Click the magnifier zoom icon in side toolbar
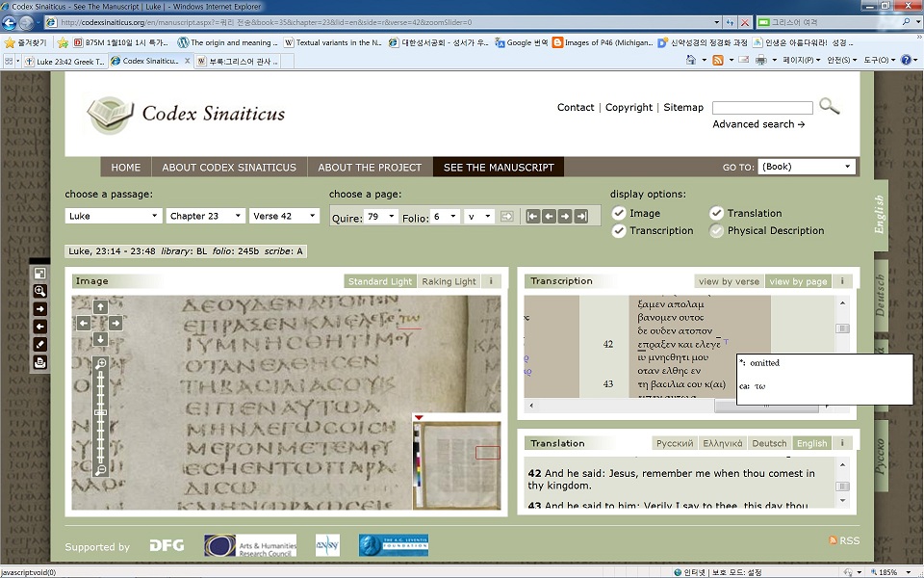Screen dimensions: 924x578 point(40,291)
